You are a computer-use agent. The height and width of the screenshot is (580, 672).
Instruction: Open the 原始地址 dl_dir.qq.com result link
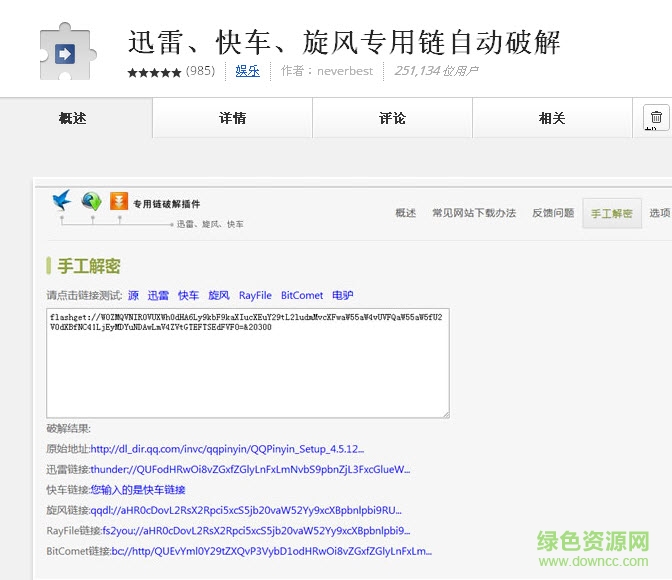pyautogui.click(x=226, y=449)
